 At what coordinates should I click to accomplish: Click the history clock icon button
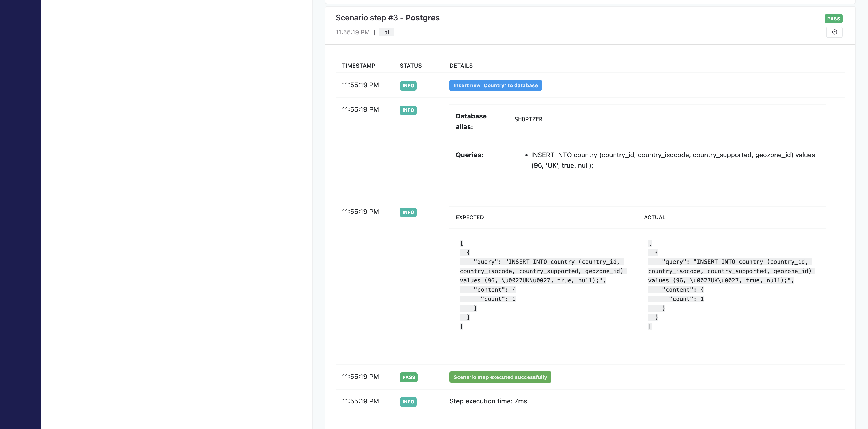click(x=834, y=32)
